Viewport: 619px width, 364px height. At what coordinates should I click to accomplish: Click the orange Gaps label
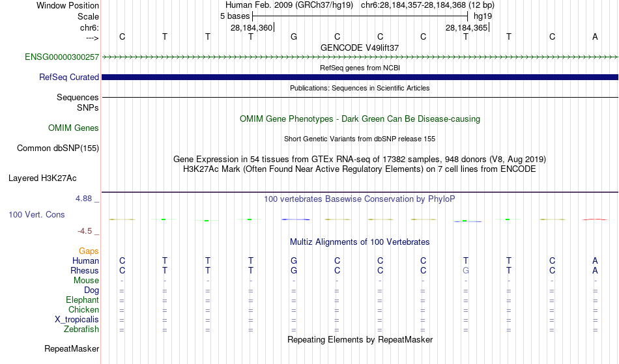[89, 251]
